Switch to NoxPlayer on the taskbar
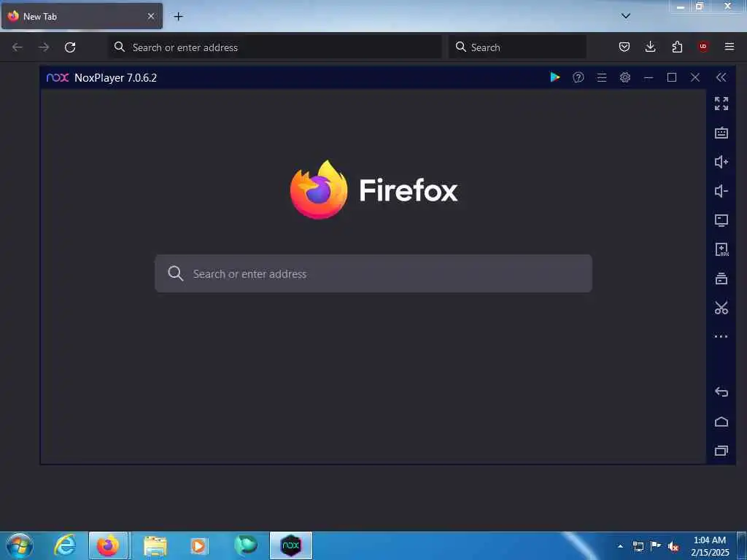The width and height of the screenshot is (747, 560). 290,545
